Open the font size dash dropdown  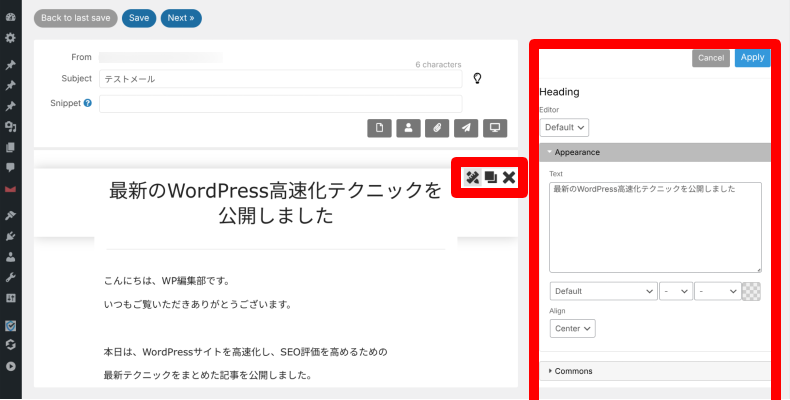676,291
